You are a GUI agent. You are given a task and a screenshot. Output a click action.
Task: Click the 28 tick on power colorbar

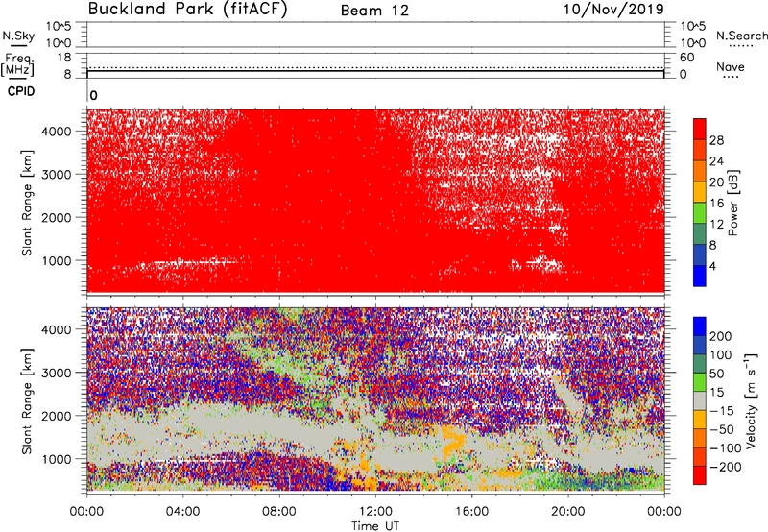[716, 140]
